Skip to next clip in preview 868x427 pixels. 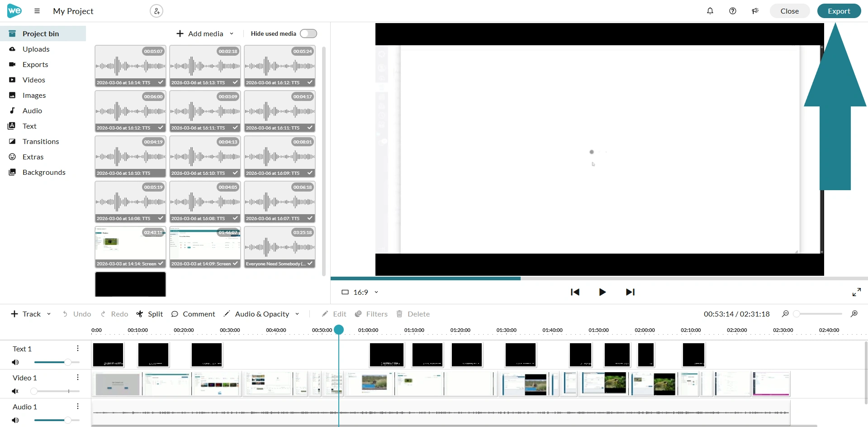tap(630, 292)
